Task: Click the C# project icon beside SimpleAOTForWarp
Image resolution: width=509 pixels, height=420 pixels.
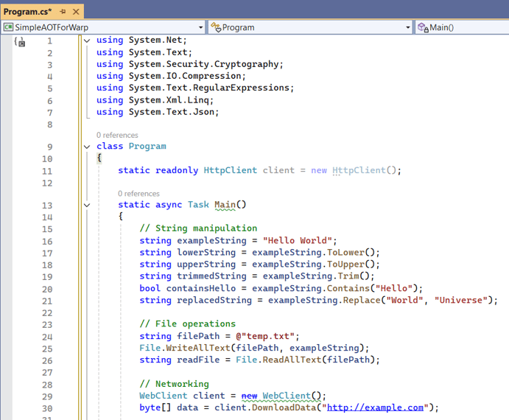Action: point(8,28)
